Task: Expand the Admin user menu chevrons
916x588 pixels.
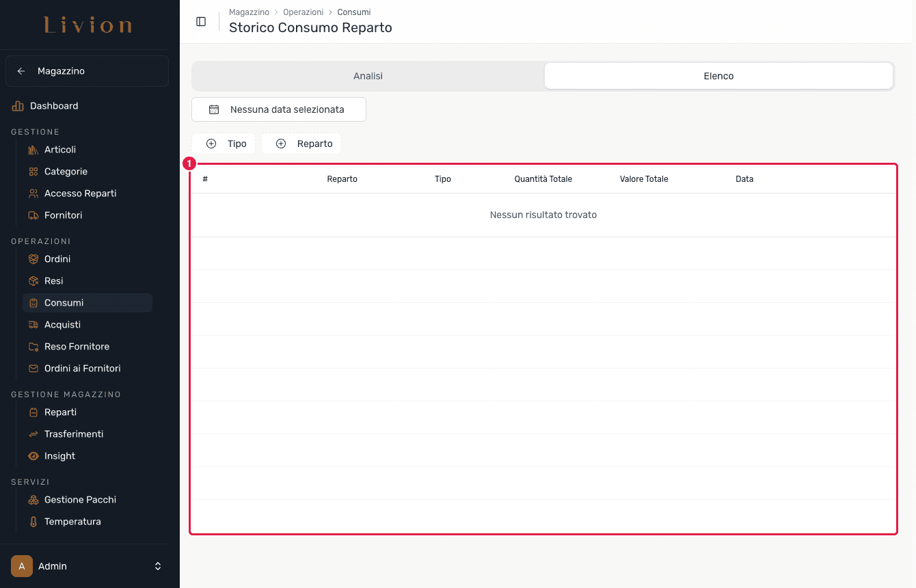Action: tap(158, 566)
